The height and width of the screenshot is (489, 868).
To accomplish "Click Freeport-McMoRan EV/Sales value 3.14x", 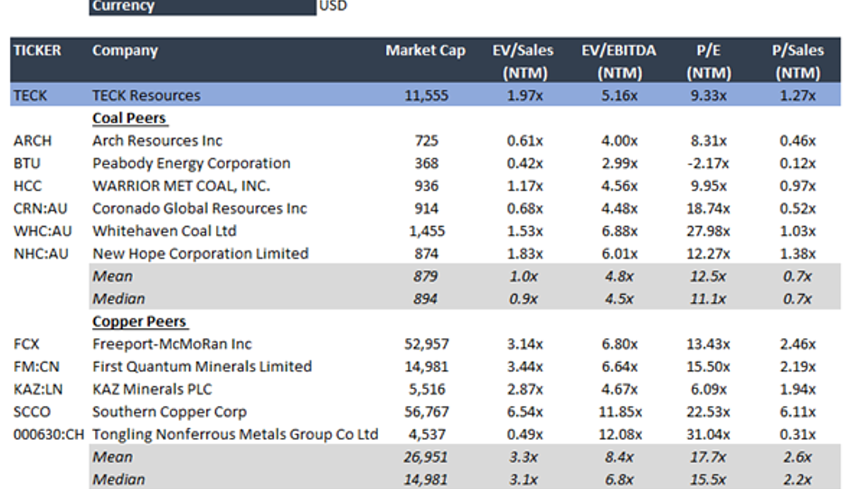I will [525, 344].
